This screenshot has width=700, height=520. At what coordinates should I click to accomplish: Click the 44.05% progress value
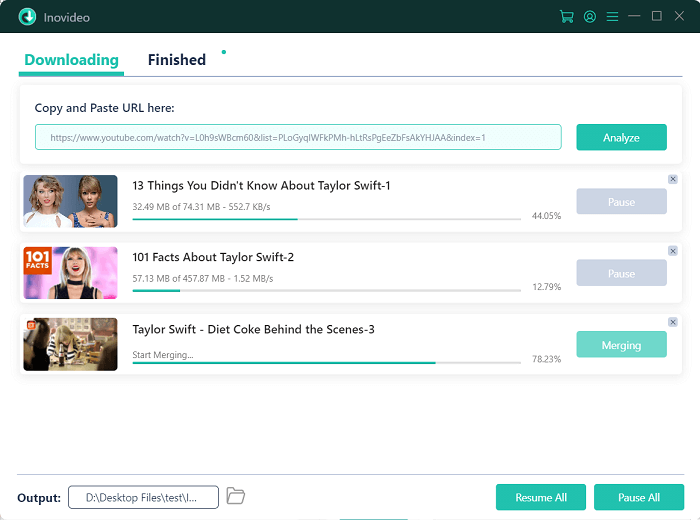click(x=546, y=216)
